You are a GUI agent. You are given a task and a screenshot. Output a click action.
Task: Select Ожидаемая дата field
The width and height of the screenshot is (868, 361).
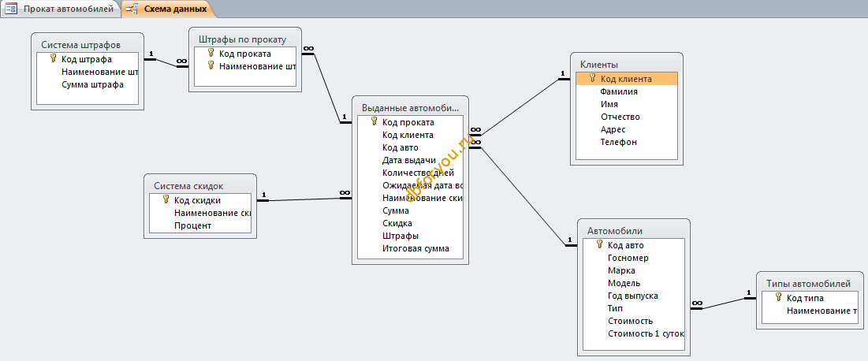[410, 185]
